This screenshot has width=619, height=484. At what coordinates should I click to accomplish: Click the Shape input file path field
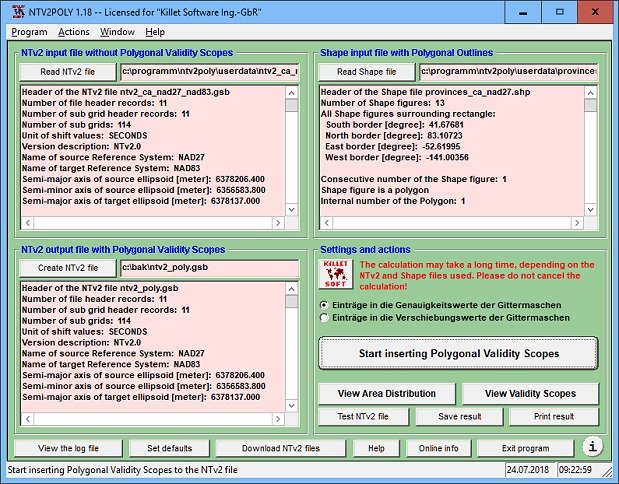pos(509,72)
